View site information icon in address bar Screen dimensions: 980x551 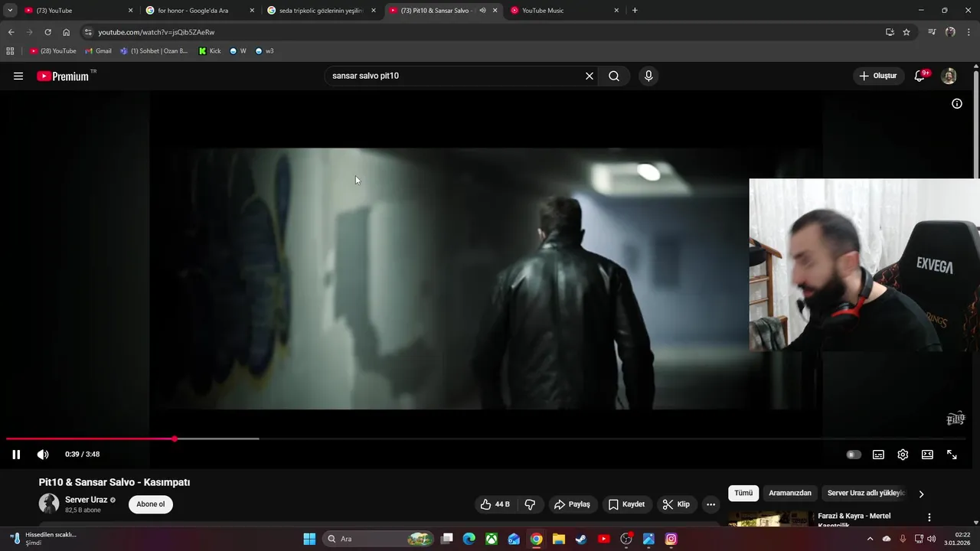pyautogui.click(x=88, y=32)
